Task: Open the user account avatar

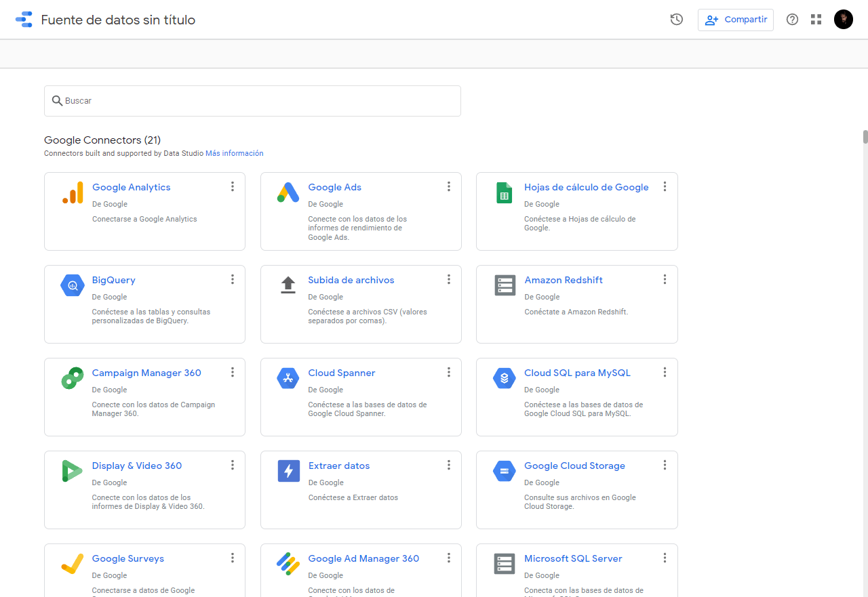Action: pos(844,20)
